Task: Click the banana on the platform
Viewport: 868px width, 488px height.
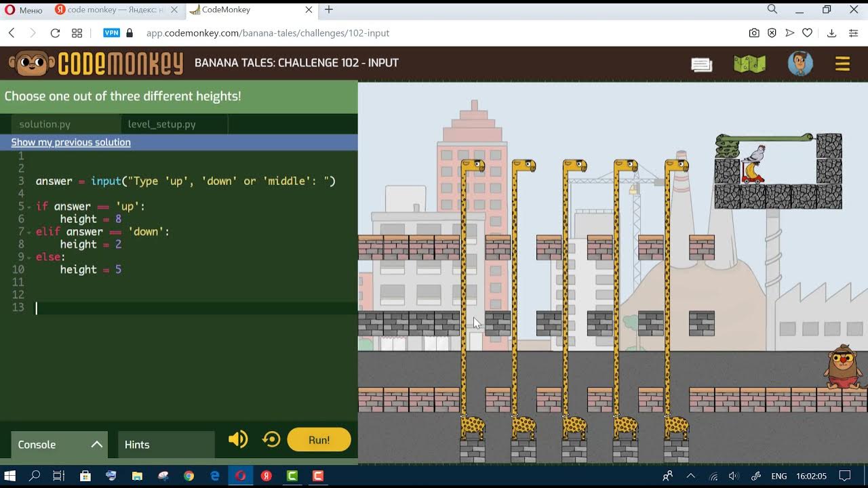Action: [753, 171]
